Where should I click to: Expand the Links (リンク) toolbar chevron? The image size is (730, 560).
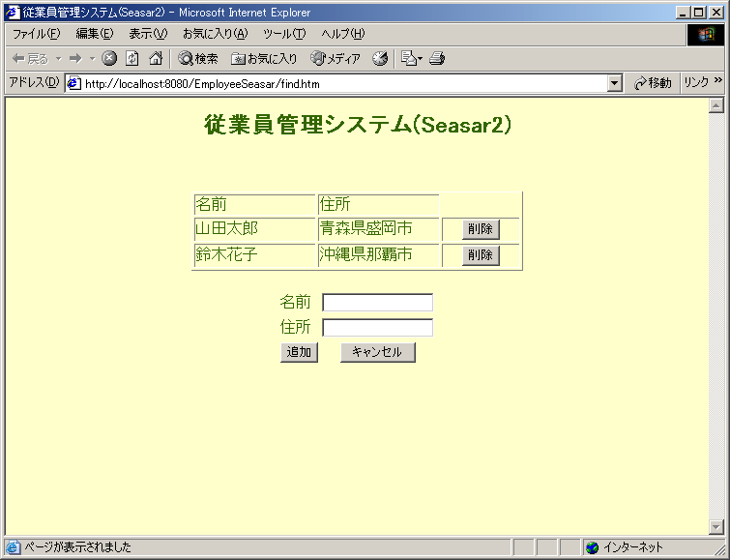point(718,83)
